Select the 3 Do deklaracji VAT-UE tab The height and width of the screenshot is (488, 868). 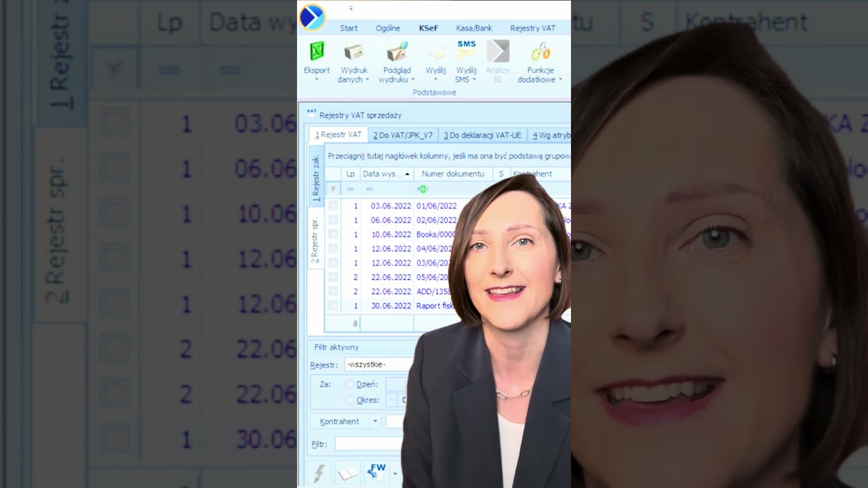[483, 136]
